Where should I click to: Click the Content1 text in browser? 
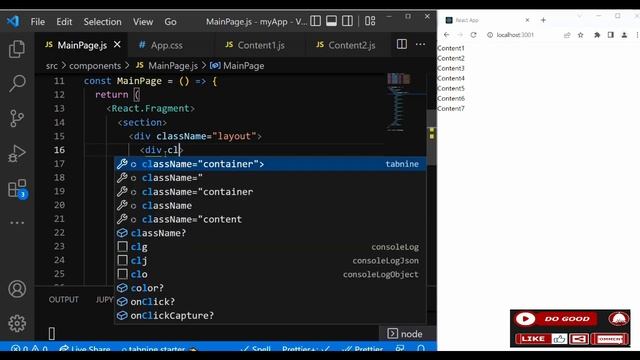tap(451, 48)
